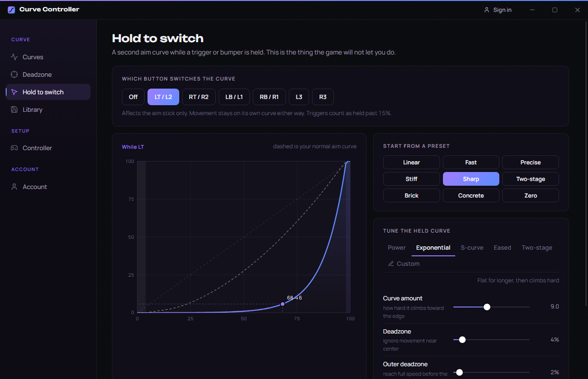Click the Deadzone slider handle
This screenshot has height=379, width=588.
(462, 340)
